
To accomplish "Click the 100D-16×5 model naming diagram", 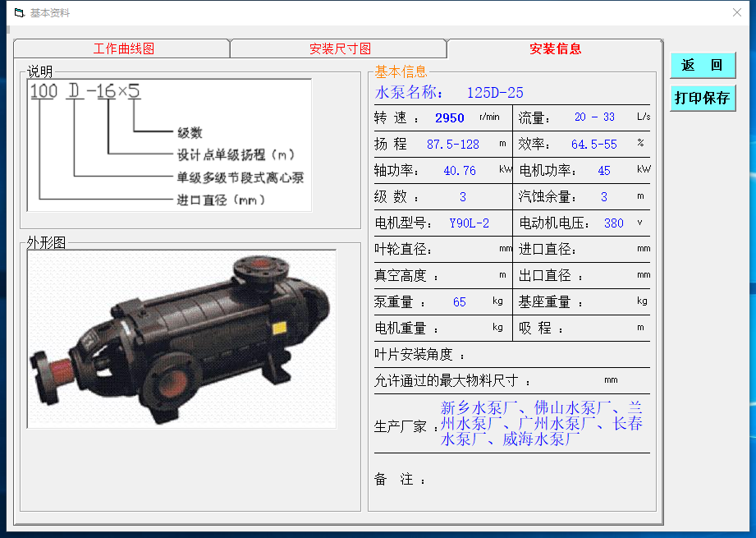I will 169,145.
